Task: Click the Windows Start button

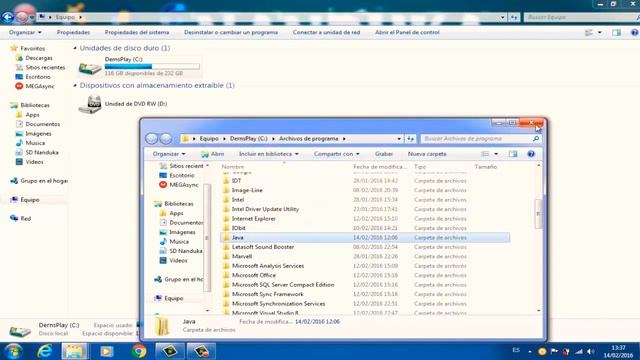Action: coord(13,351)
